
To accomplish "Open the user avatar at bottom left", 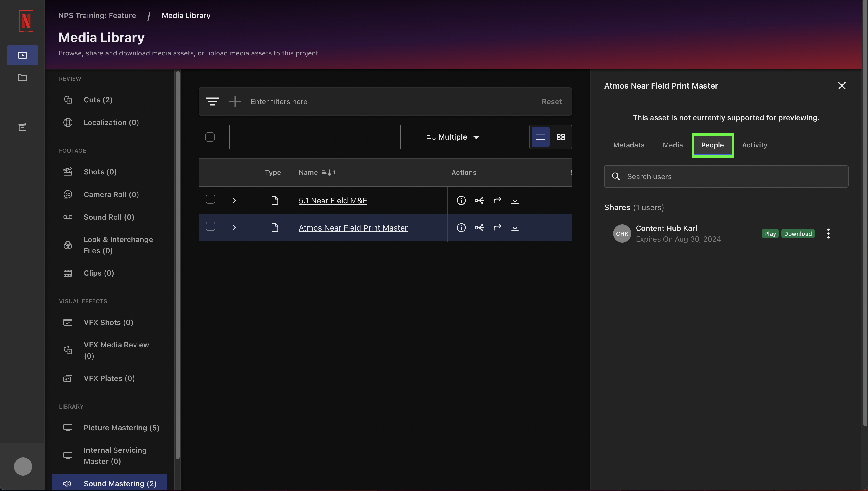I will tap(23, 466).
